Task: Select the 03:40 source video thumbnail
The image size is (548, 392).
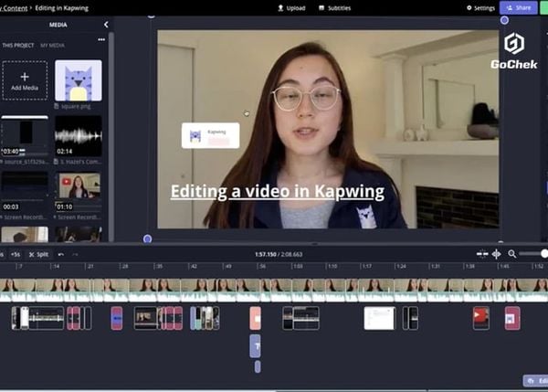Action: pos(25,136)
